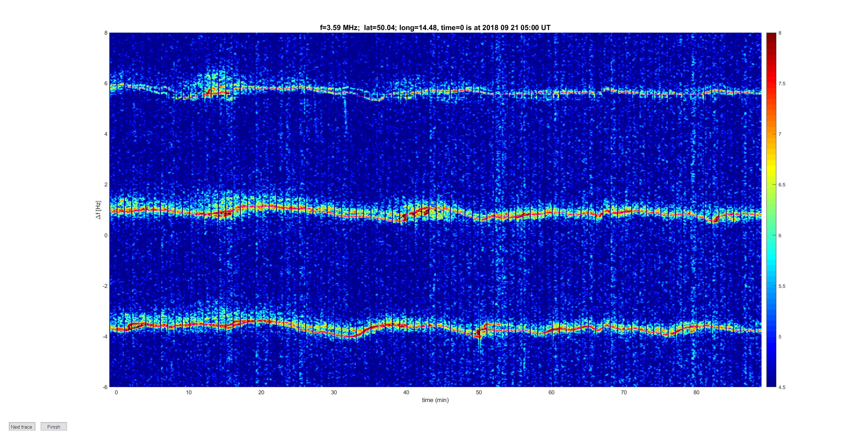Click y-axis tick label -4
Image resolution: width=868 pixels, height=435 pixels.
pos(105,337)
